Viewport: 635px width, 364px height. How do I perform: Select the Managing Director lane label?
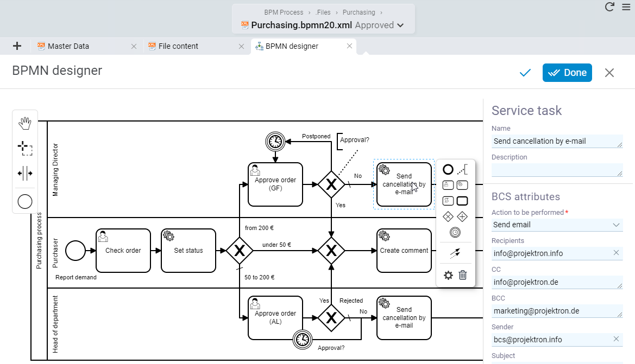pos(55,170)
